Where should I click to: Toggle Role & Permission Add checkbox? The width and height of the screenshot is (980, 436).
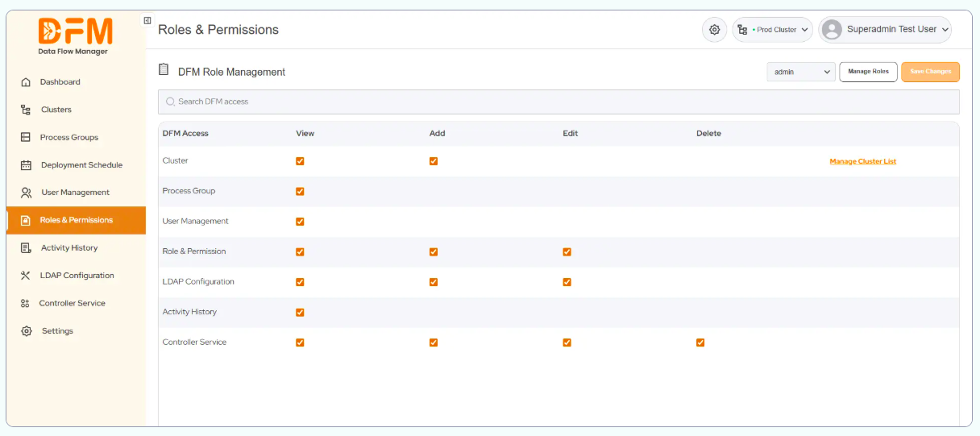click(434, 252)
